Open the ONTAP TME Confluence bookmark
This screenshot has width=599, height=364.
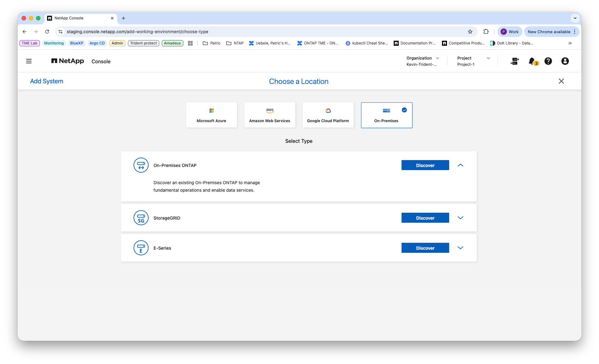tap(318, 43)
